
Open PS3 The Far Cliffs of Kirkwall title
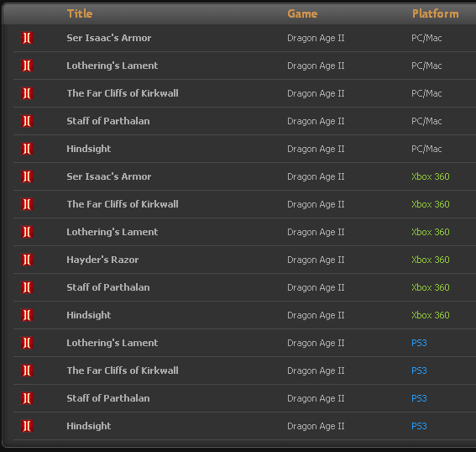click(x=123, y=371)
